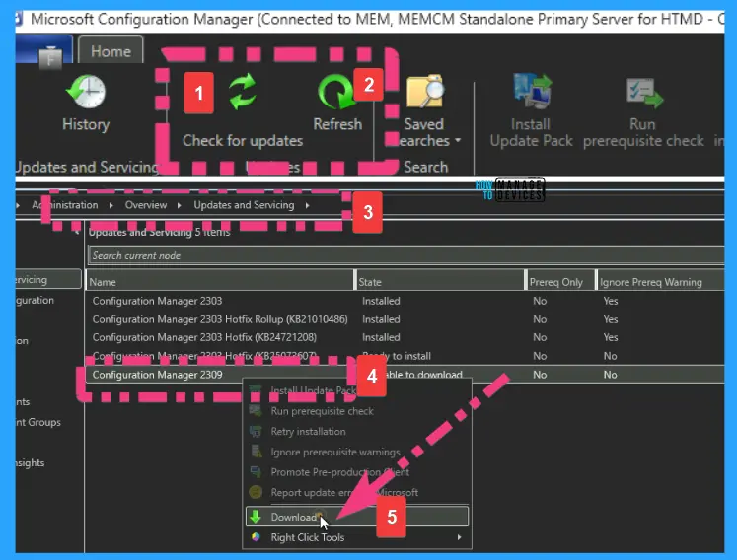This screenshot has width=737, height=560.
Task: Expand breadcrumb arrow after Updates and Servicing
Action: [307, 205]
